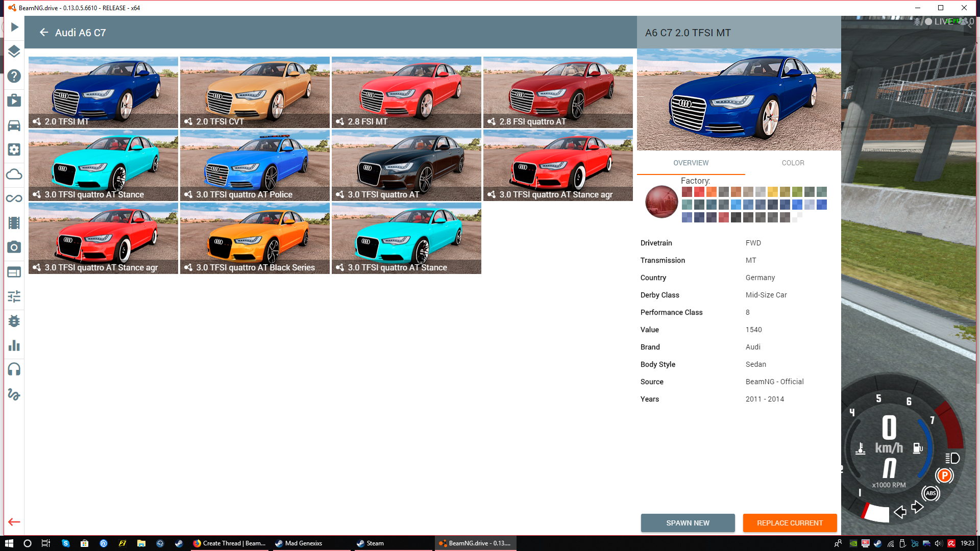980x551 pixels.
Task: Open the film strip replay icon
Action: pyautogui.click(x=14, y=223)
